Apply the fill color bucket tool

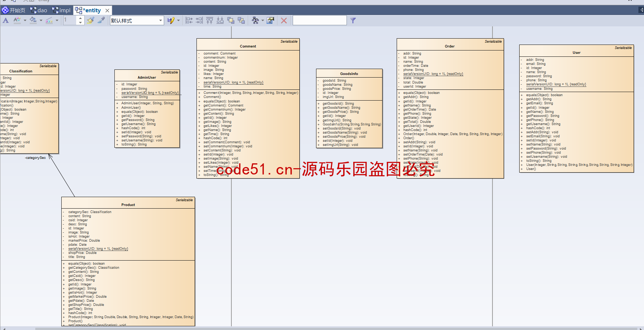point(33,20)
